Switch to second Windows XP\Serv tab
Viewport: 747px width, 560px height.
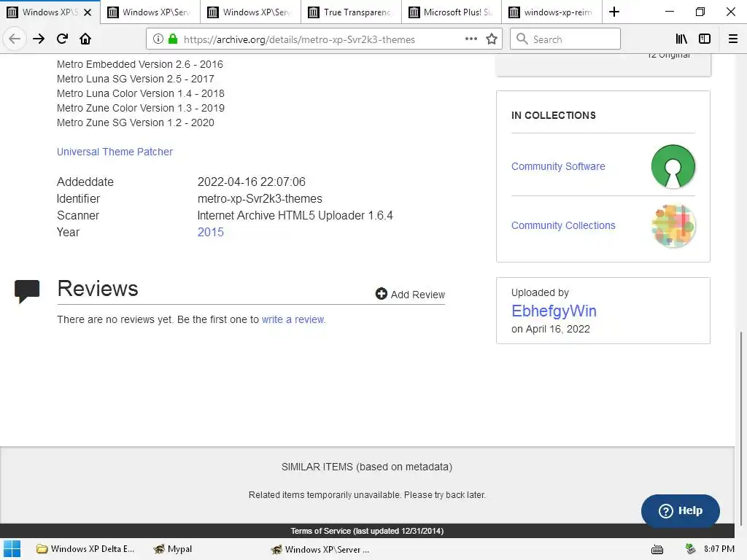[150, 12]
